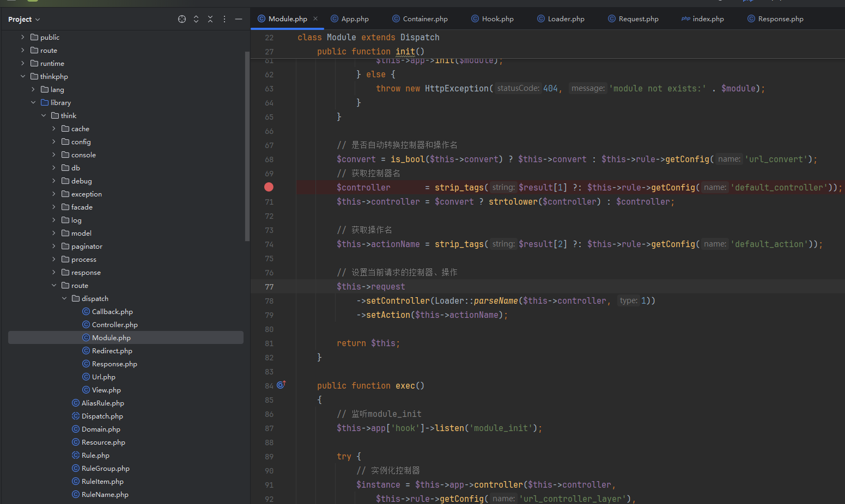
Task: Hide the Project tool window via minimize icon
Action: (239, 19)
